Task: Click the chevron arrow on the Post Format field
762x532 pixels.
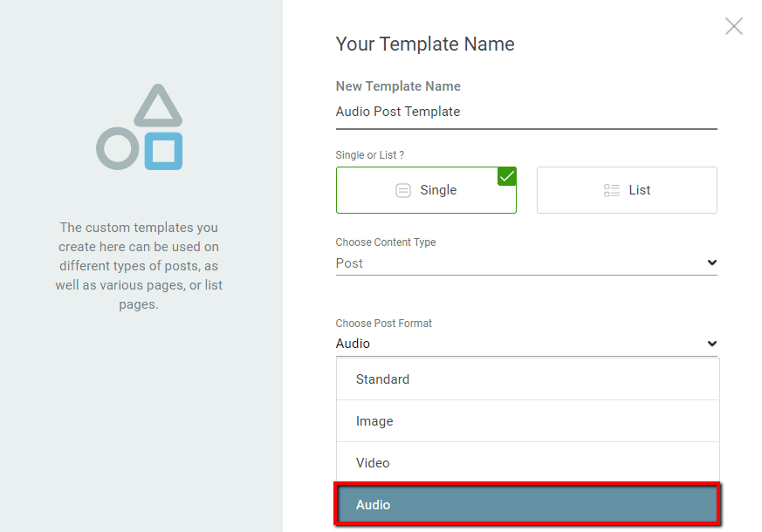Action: pyautogui.click(x=711, y=344)
